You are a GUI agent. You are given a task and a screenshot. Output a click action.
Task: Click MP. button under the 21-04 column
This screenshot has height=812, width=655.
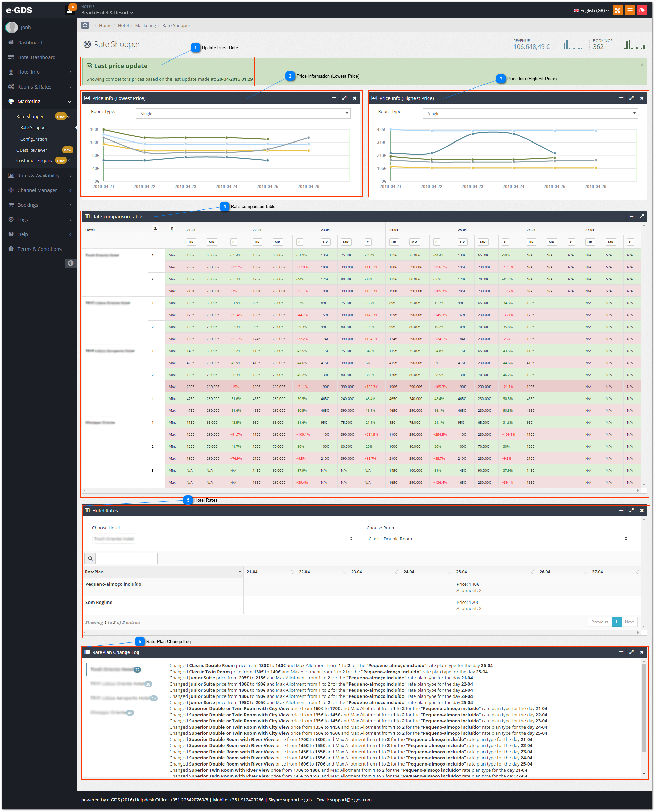(211, 242)
